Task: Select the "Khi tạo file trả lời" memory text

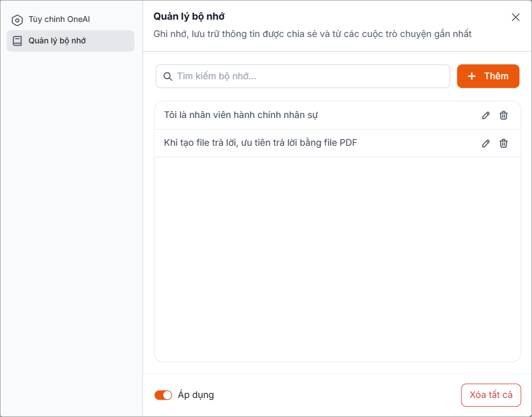Action: [260, 143]
